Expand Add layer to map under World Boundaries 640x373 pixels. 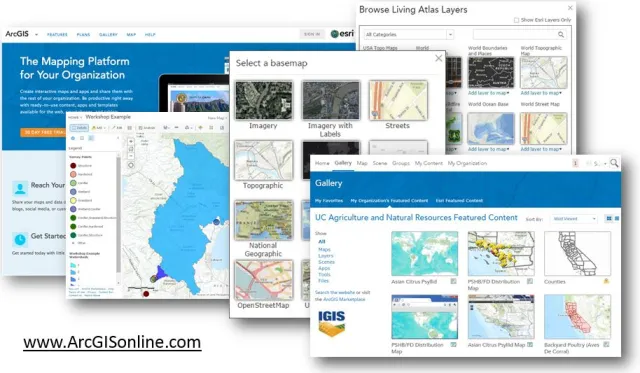click(489, 93)
